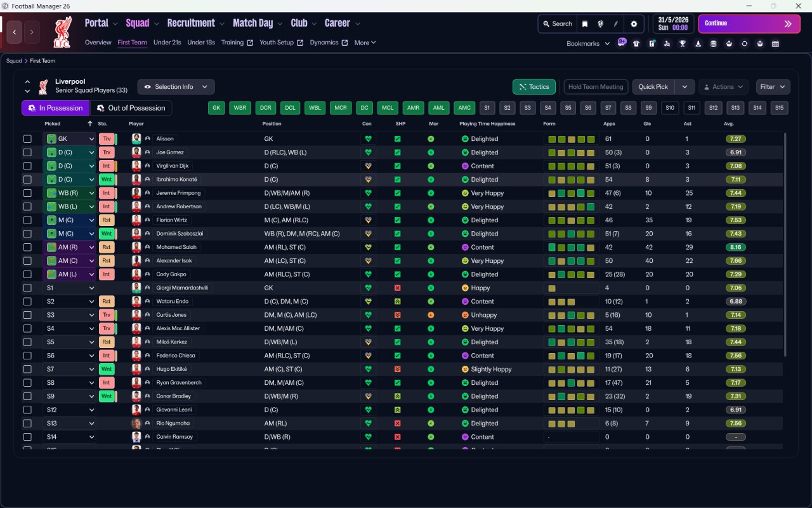Expand the Selection Info dropdown
Viewport: 812px width, 508px height.
coord(176,87)
